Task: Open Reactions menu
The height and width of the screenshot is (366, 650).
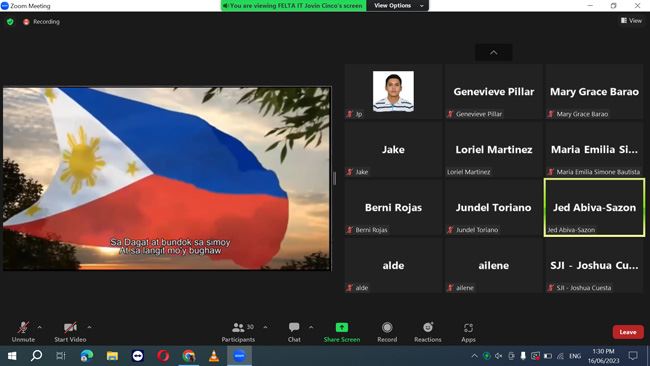Action: [x=428, y=332]
